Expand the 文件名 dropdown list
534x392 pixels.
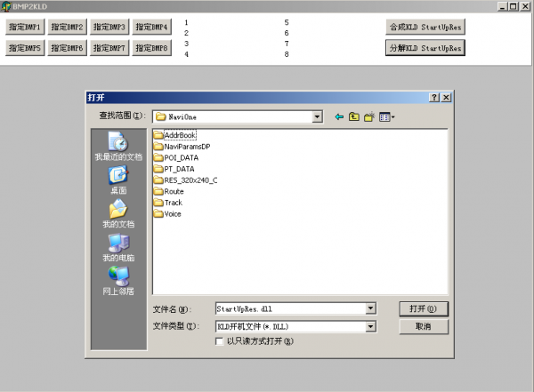point(370,308)
